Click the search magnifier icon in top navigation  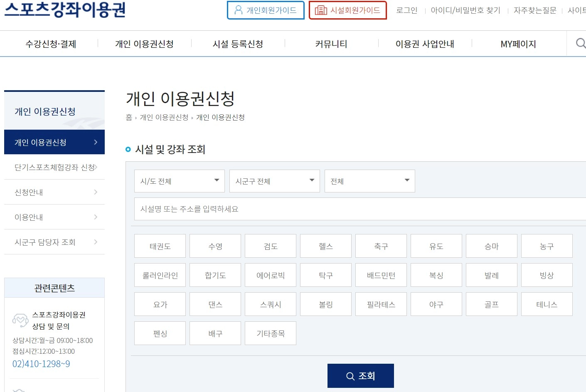point(580,43)
